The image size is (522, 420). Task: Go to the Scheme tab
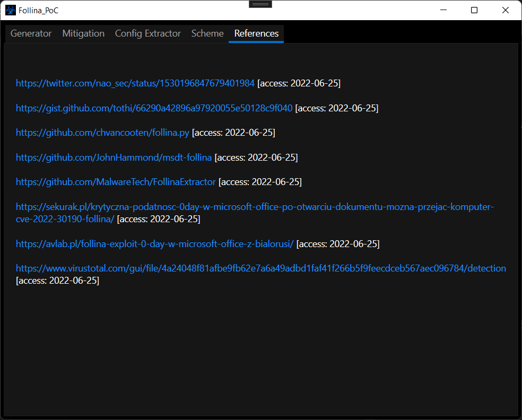pos(207,33)
